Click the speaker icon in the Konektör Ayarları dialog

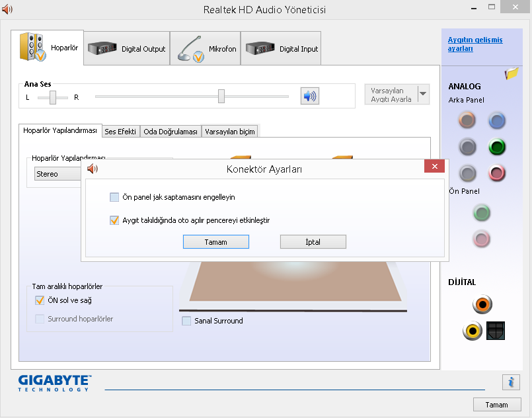click(x=93, y=169)
